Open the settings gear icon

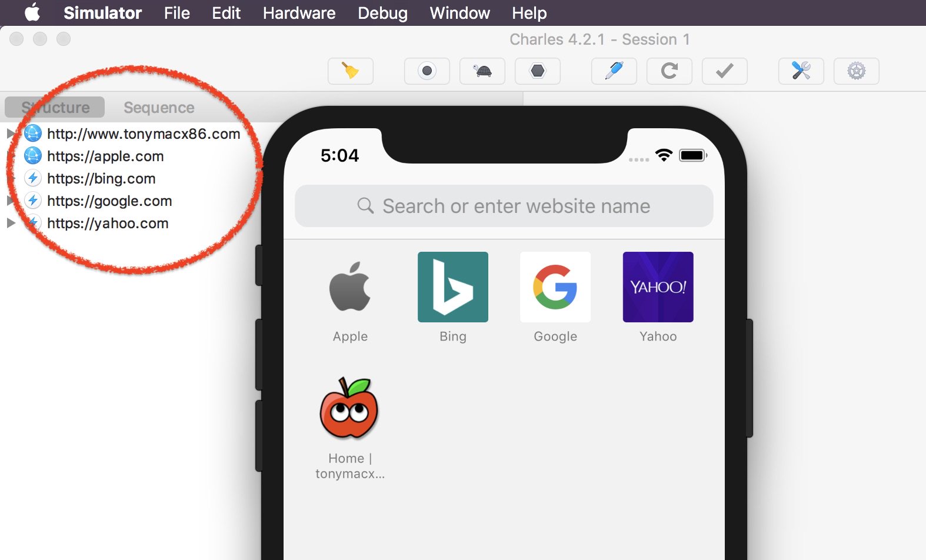[857, 71]
